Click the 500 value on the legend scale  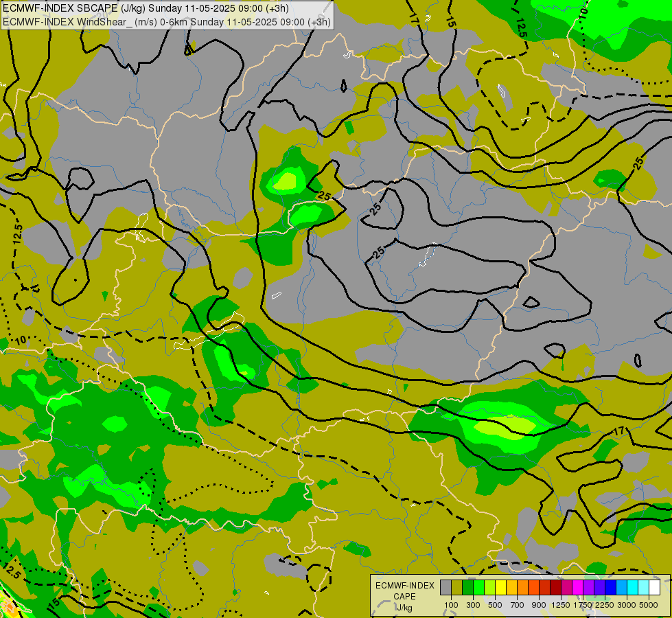(495, 605)
